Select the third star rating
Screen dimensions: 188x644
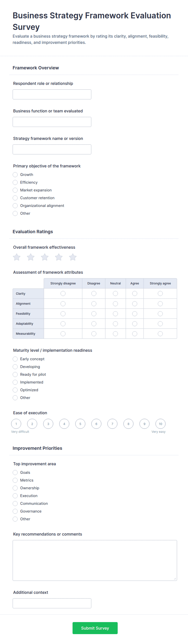coord(45,257)
